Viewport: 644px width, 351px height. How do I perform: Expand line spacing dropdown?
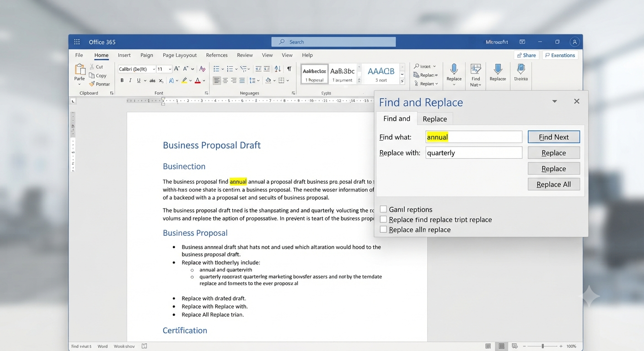pos(258,80)
